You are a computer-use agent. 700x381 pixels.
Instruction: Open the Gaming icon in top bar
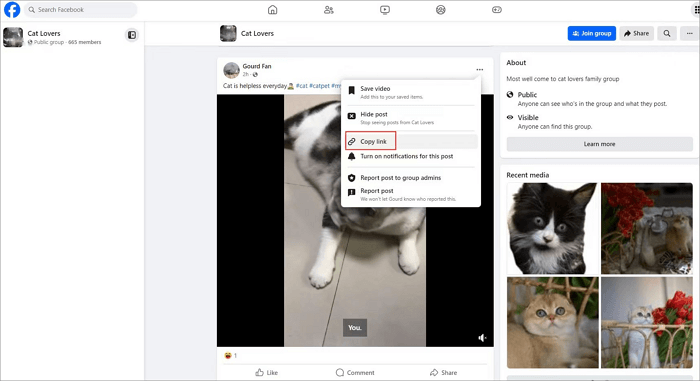pyautogui.click(x=497, y=9)
